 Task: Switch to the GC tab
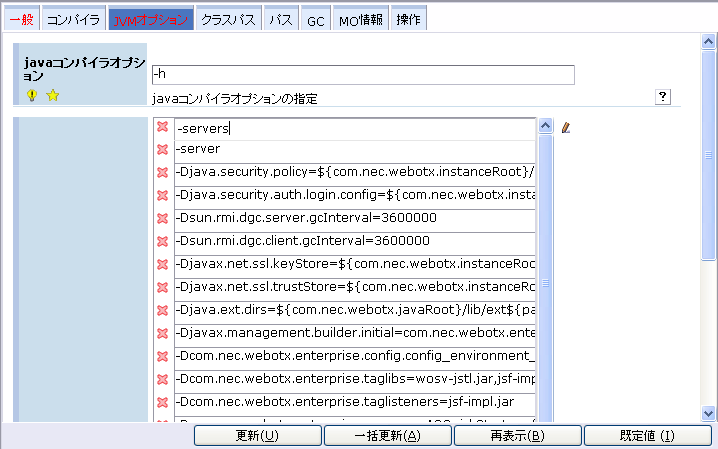(315, 19)
